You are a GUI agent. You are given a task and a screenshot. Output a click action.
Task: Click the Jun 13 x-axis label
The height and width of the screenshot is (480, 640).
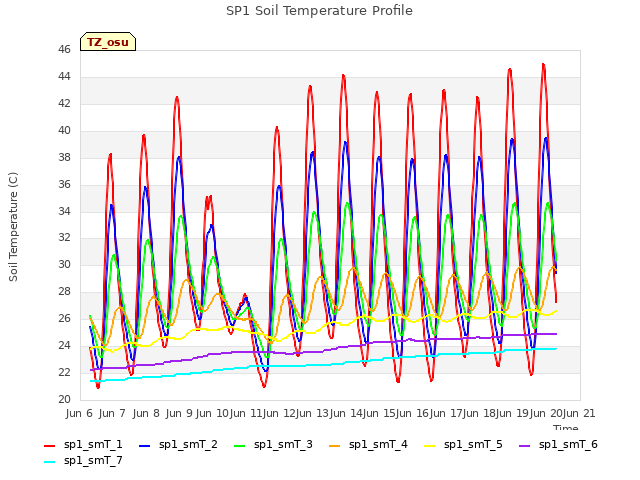click(x=312, y=413)
